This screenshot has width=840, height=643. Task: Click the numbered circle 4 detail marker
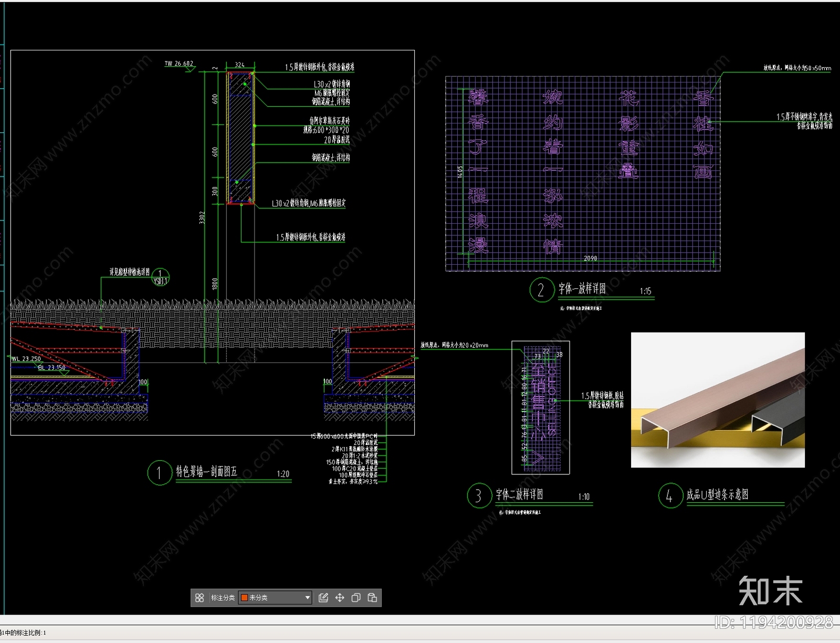[670, 496]
